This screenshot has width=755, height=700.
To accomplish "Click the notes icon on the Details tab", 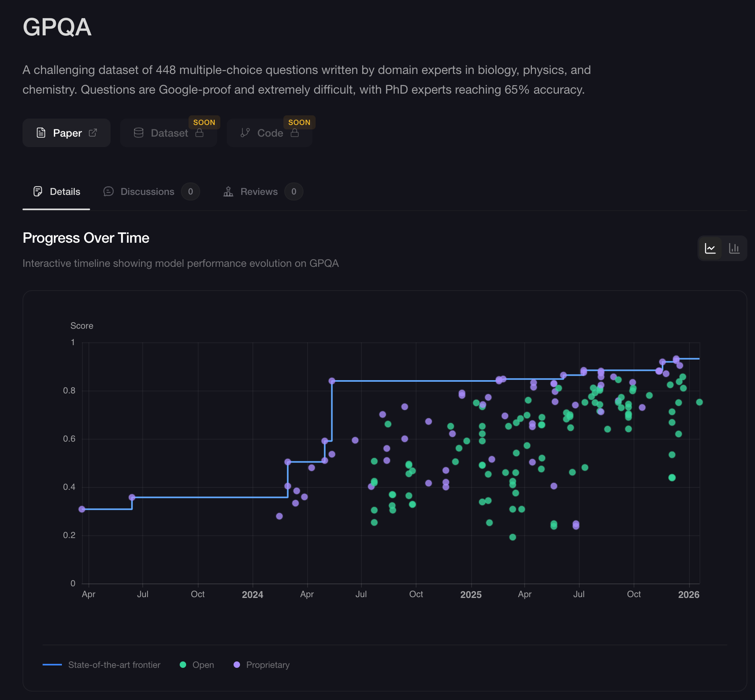I will (x=38, y=192).
